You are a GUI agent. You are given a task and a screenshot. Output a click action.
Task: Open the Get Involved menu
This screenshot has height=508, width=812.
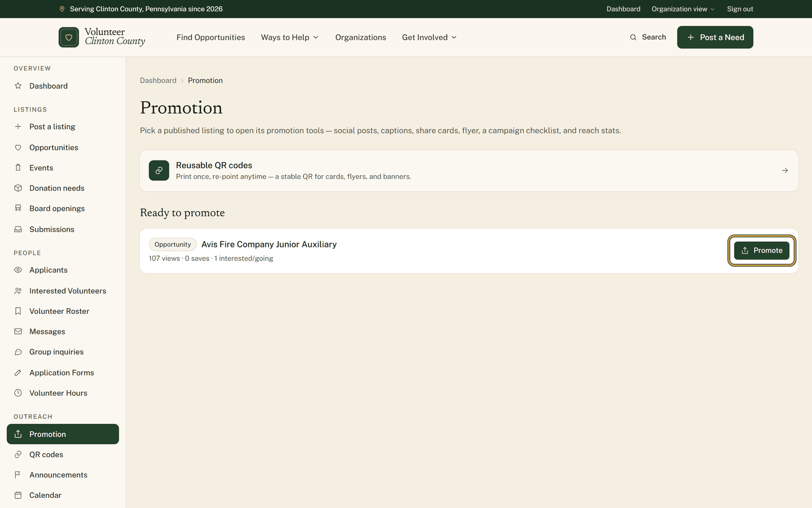[429, 37]
